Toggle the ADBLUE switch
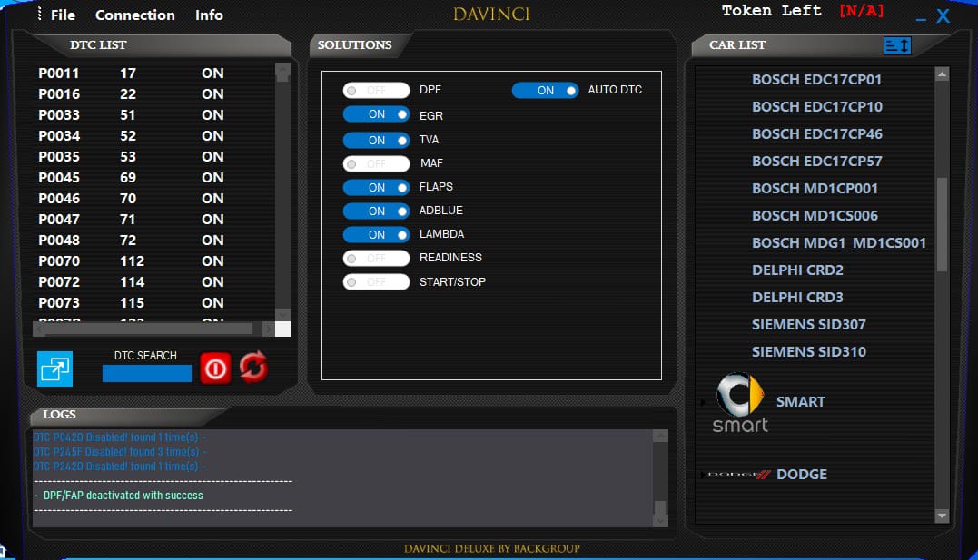978x560 pixels. coord(376,211)
